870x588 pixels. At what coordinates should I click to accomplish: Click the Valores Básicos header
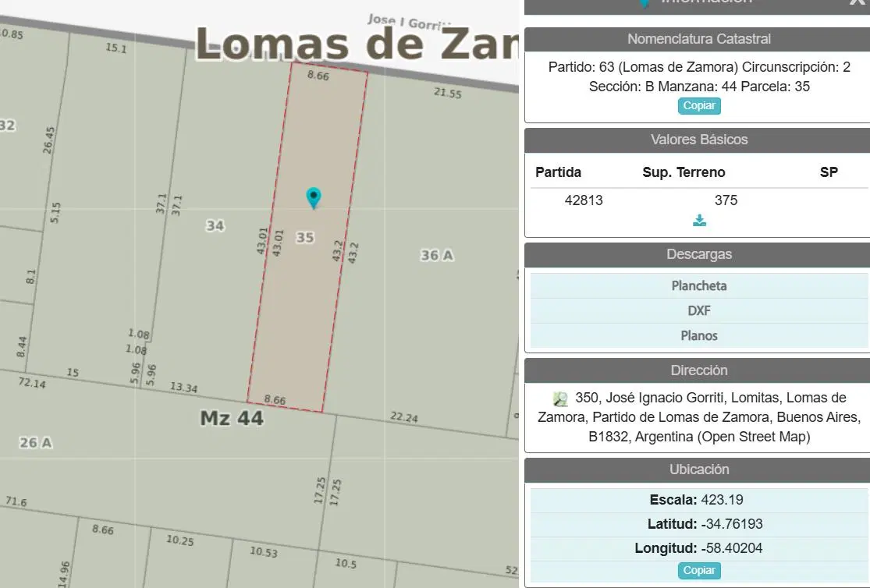tap(699, 140)
